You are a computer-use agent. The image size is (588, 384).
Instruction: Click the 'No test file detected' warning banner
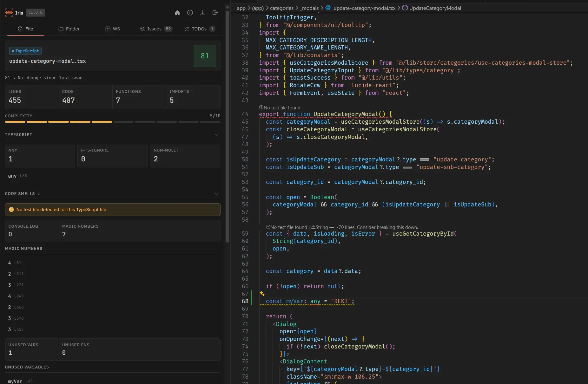pyautogui.click(x=113, y=210)
